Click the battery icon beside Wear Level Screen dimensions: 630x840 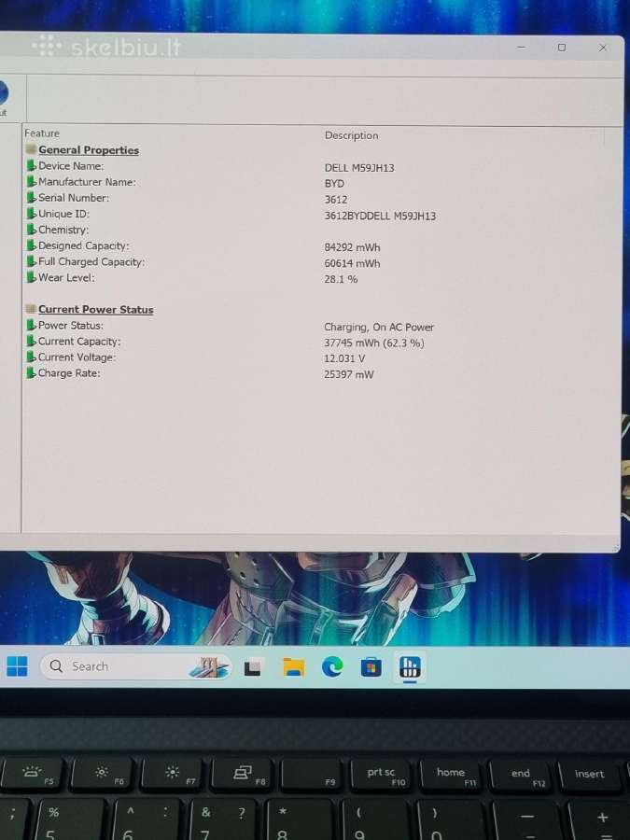(x=32, y=277)
